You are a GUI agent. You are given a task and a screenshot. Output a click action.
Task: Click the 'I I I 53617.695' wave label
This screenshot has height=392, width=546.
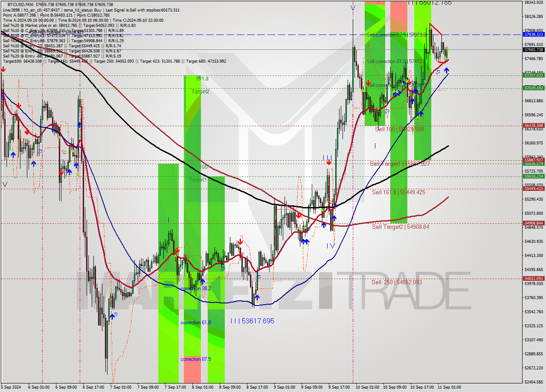[x=252, y=321]
